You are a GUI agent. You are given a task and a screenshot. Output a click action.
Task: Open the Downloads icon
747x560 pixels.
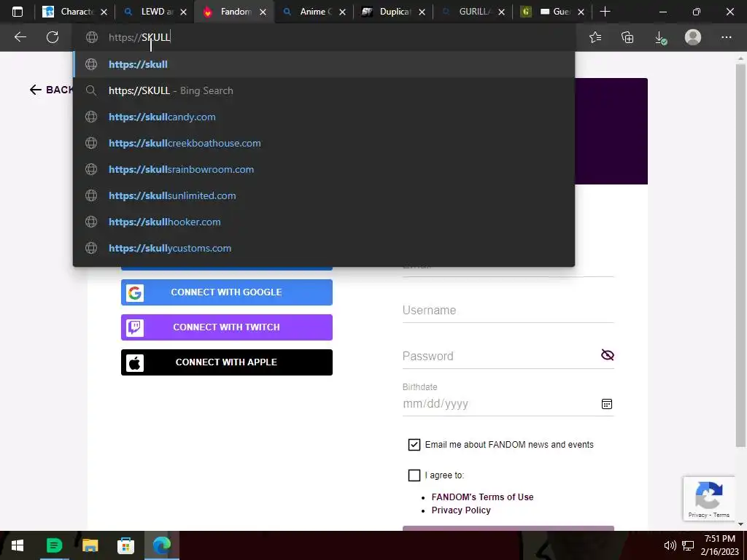click(660, 37)
